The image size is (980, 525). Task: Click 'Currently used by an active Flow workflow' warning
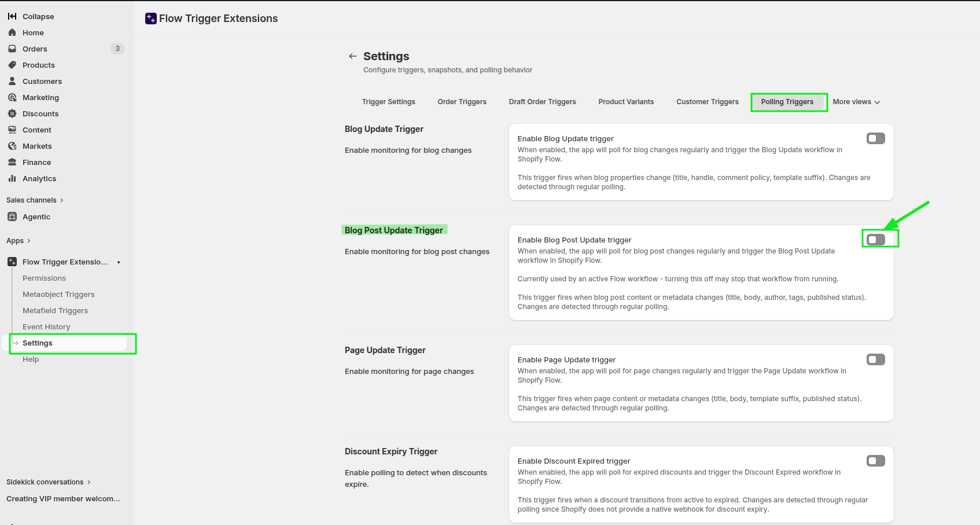point(678,279)
